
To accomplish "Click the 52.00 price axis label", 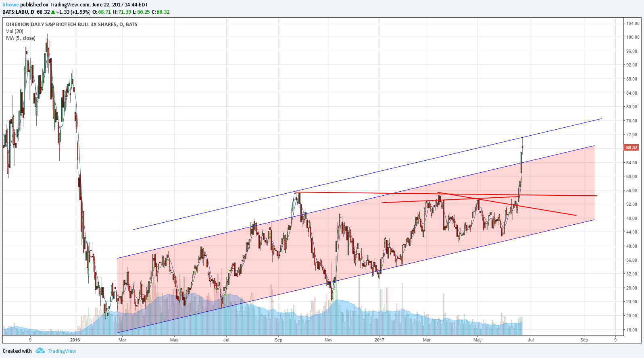I will tap(632, 204).
